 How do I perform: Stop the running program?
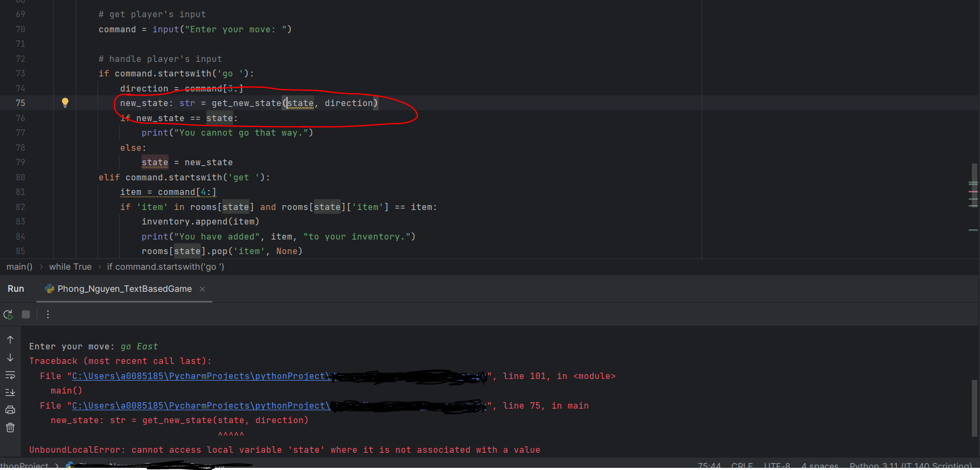[x=26, y=314]
